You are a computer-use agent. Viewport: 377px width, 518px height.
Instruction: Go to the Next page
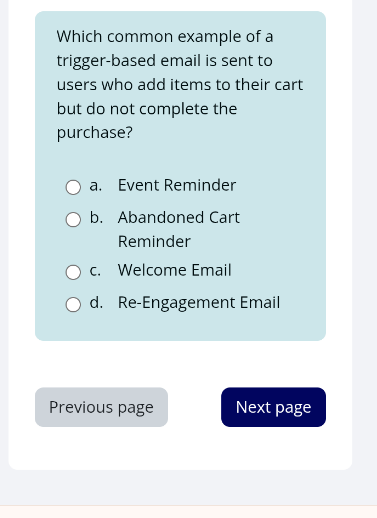pyautogui.click(x=273, y=407)
